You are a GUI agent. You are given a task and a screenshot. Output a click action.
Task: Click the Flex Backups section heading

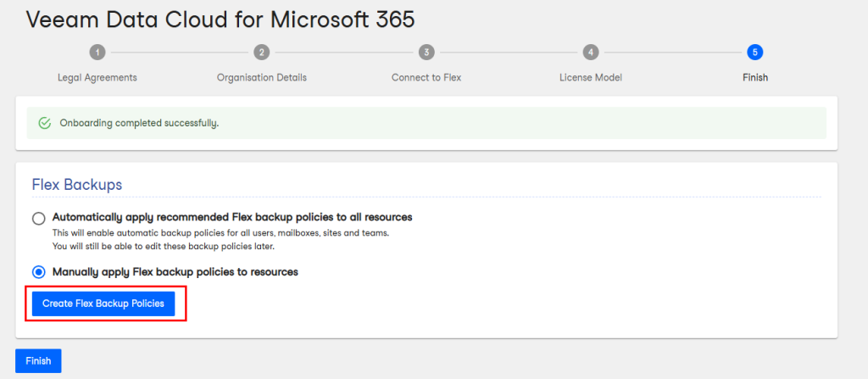click(77, 185)
